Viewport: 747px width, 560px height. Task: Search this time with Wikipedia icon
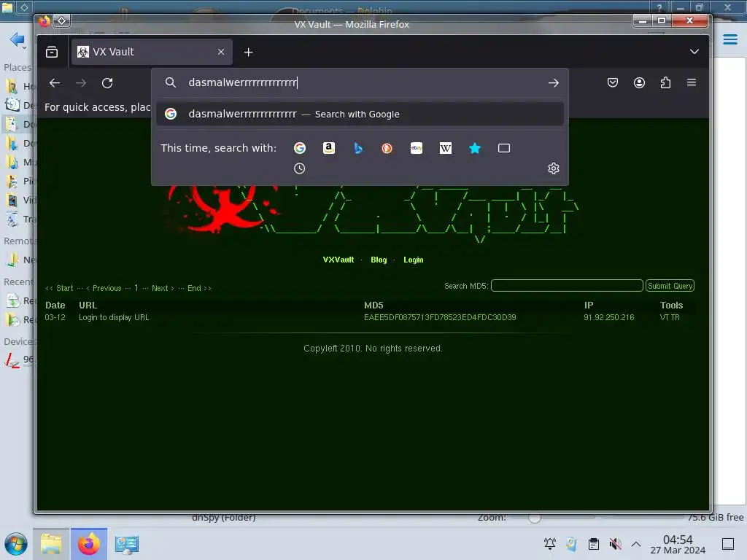click(446, 148)
